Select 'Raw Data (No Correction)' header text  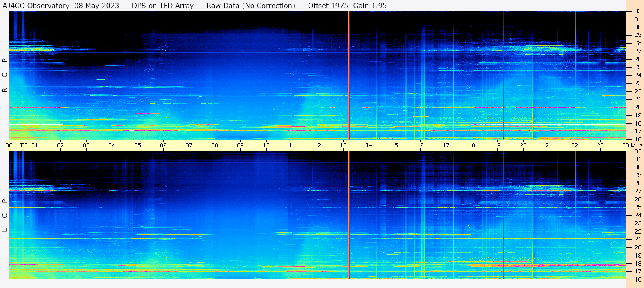251,6
